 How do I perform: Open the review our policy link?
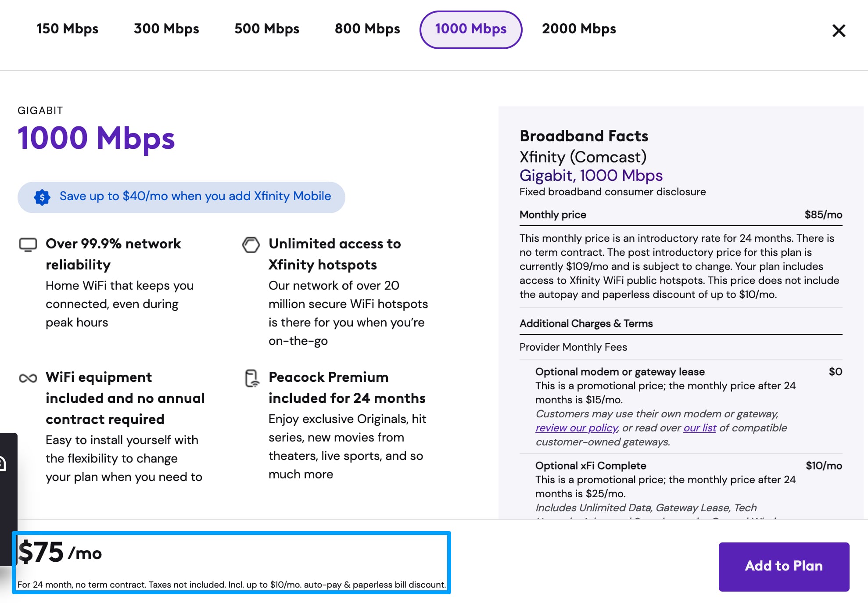(576, 428)
